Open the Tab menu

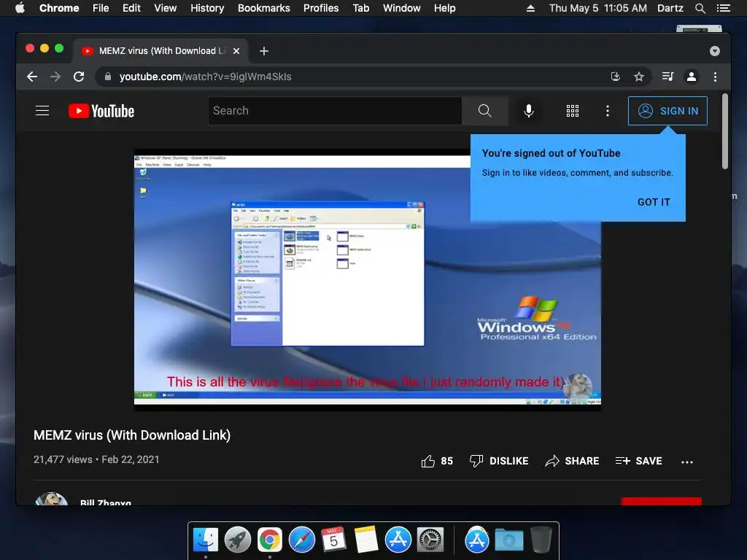pos(360,8)
